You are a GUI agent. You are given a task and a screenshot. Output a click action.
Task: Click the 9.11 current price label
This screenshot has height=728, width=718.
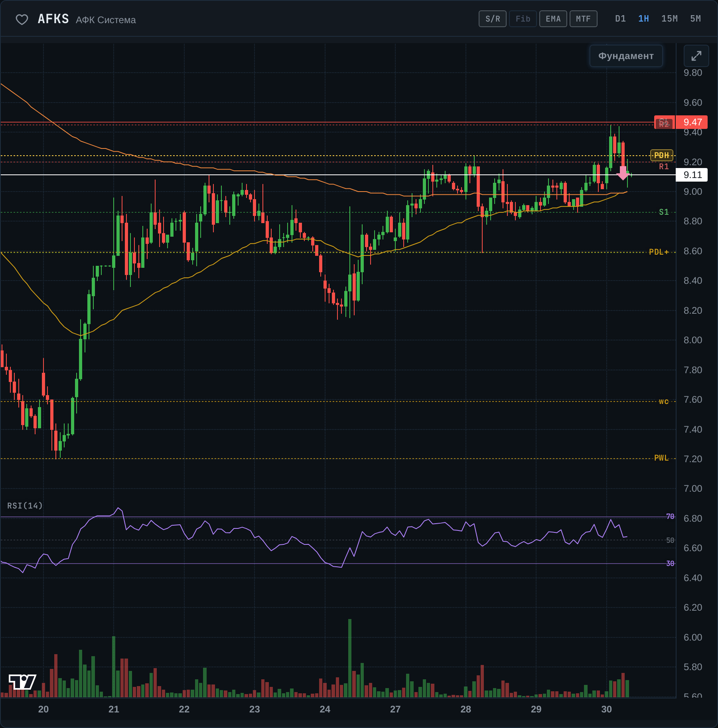coord(692,175)
